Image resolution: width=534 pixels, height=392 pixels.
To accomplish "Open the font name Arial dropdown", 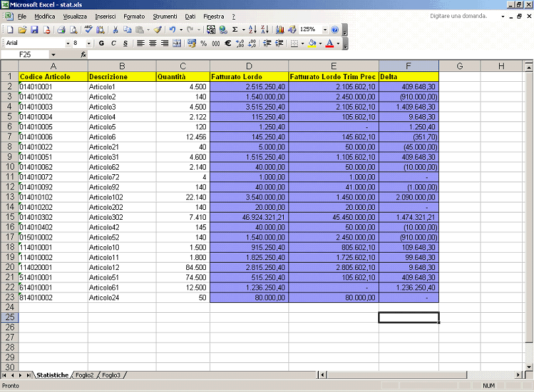I will [x=67, y=44].
